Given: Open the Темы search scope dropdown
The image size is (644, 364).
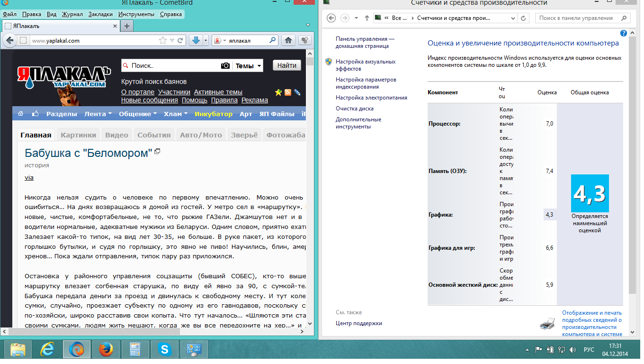Looking at the screenshot, I should (x=249, y=66).
